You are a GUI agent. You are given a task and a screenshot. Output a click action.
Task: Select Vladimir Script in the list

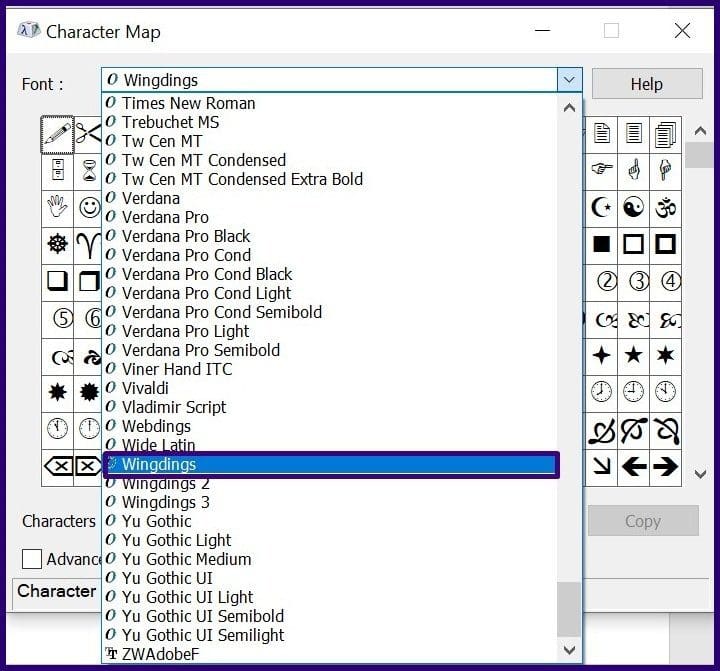tap(330, 407)
